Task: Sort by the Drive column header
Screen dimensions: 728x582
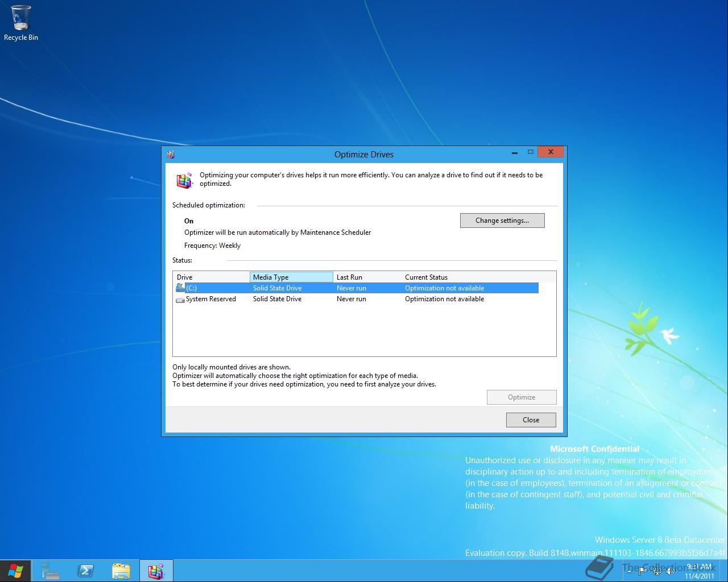Action: (211, 277)
